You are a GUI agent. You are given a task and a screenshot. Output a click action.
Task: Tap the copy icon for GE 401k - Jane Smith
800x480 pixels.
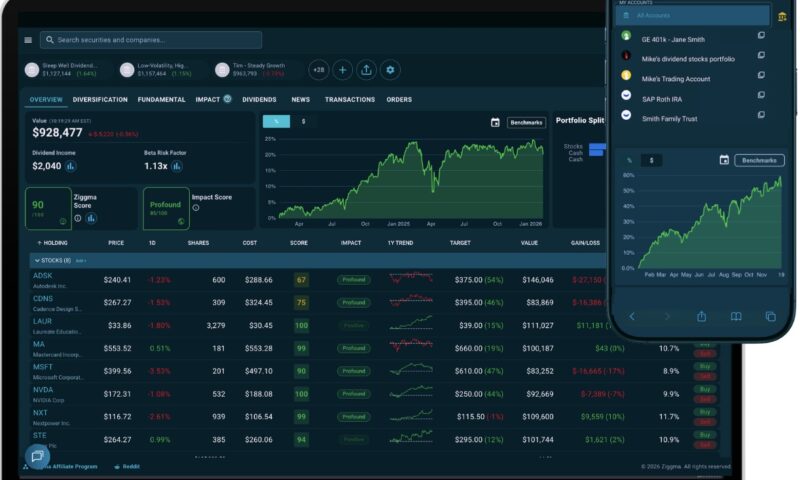click(761, 35)
